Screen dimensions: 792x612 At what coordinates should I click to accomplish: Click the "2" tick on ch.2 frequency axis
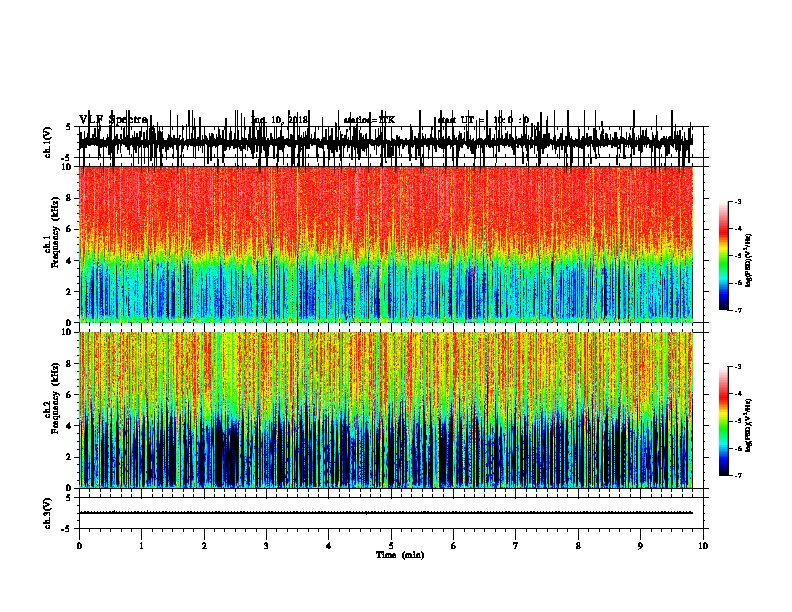(69, 457)
